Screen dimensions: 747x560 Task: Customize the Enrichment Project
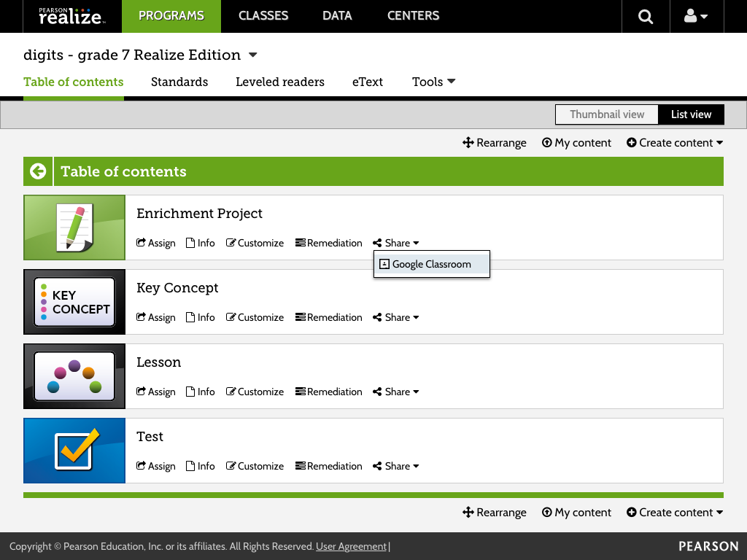tap(255, 243)
